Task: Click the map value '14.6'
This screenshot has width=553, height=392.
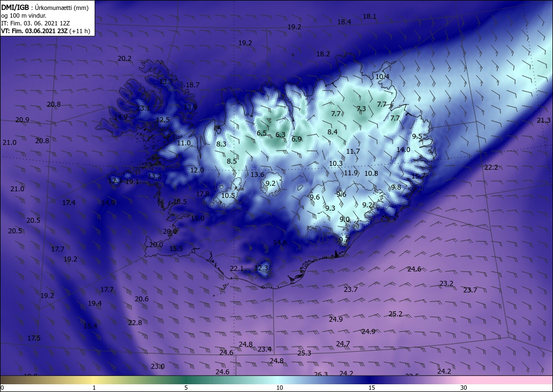Action: click(280, 243)
